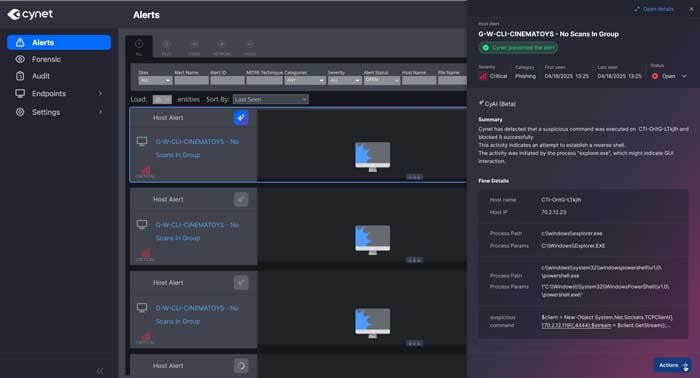Viewport: 700px width, 378px height.
Task: Close the alert details side panel
Action: (691, 9)
